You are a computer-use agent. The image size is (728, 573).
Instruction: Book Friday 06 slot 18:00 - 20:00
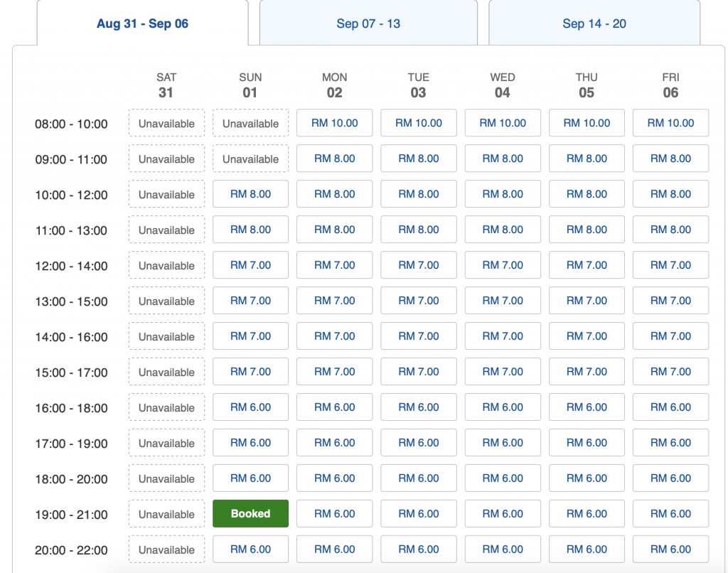670,478
